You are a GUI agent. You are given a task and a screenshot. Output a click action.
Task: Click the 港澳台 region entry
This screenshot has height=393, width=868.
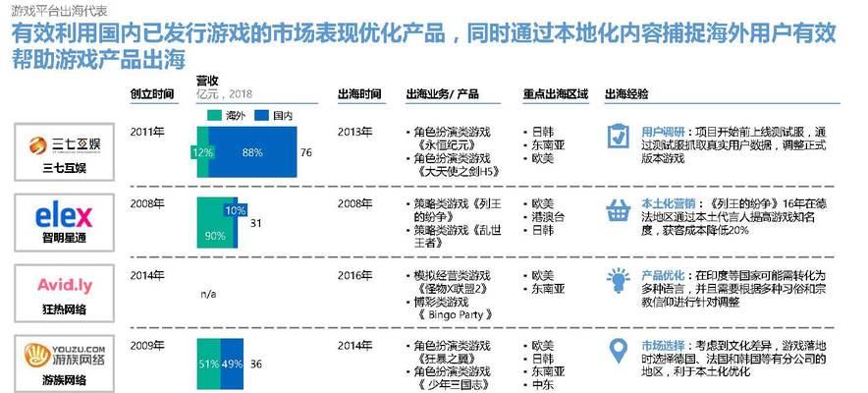click(548, 217)
